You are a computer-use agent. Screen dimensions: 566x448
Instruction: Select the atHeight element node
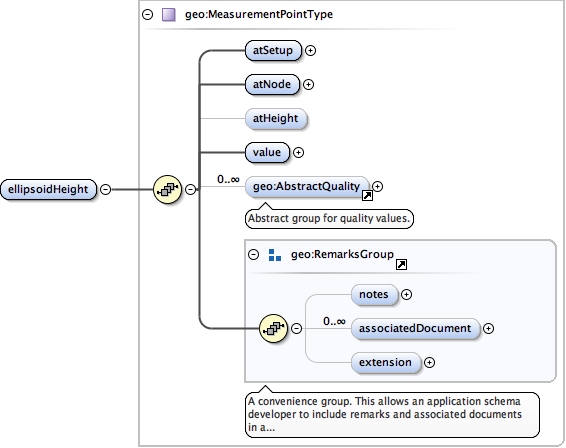click(276, 118)
